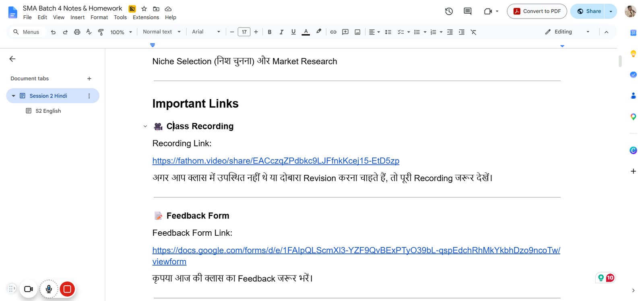This screenshot has height=301, width=644.
Task: Switch to the S2 English tab
Action: 48,111
